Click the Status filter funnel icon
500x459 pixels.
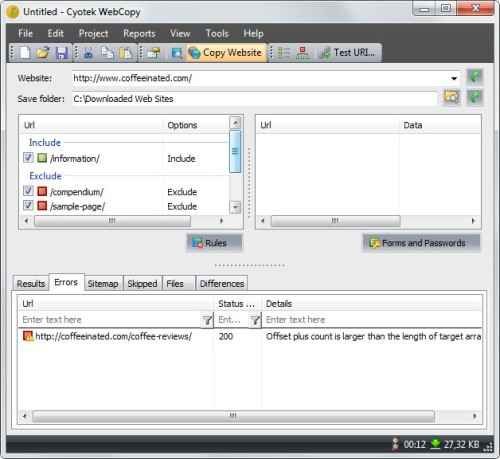pyautogui.click(x=255, y=320)
